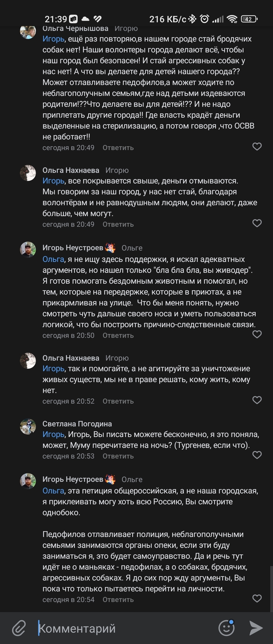Open the emoji smiley picker

(226, 628)
